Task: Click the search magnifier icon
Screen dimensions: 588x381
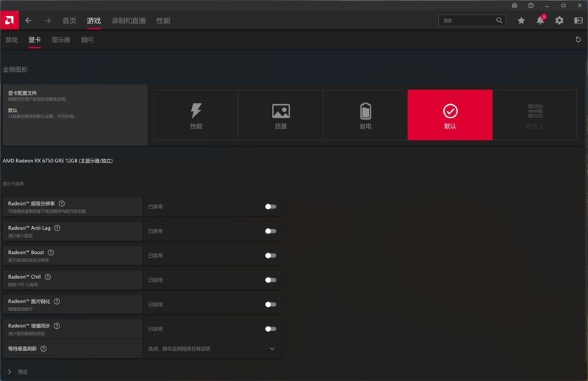Action: 499,21
